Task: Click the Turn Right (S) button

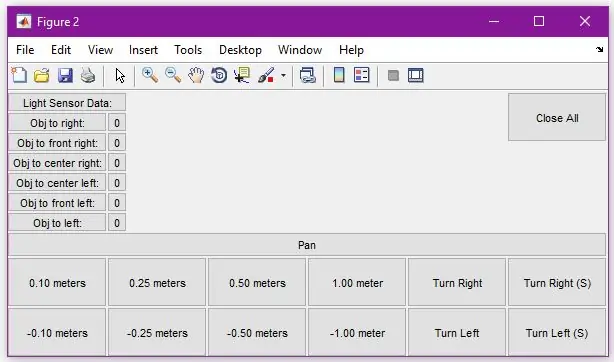Action: click(x=557, y=282)
